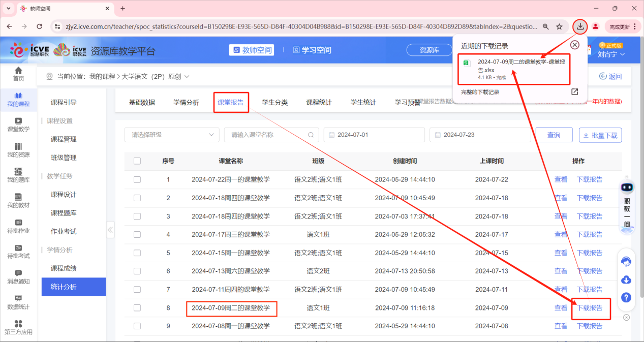Open 我的题库 from the sidebar
Screen dimensions: 644x342
click(x=18, y=175)
